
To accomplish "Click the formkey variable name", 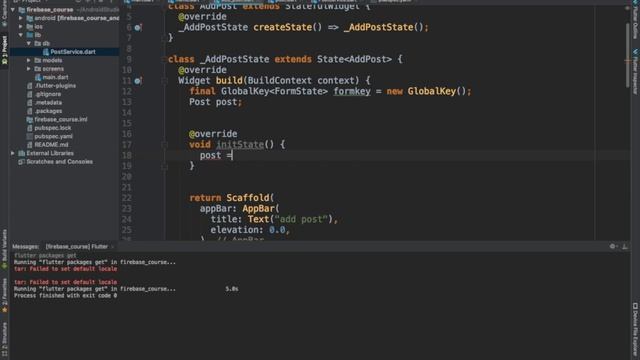I will point(352,91).
